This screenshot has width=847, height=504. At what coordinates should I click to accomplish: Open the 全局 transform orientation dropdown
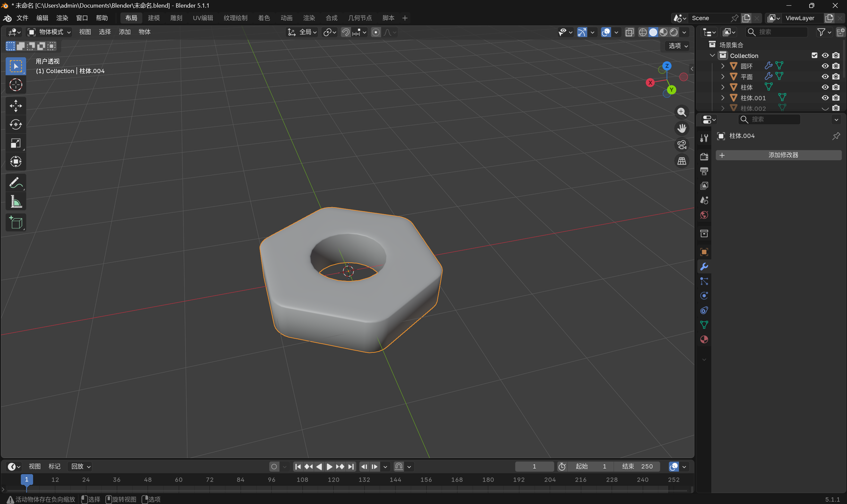[x=302, y=32]
